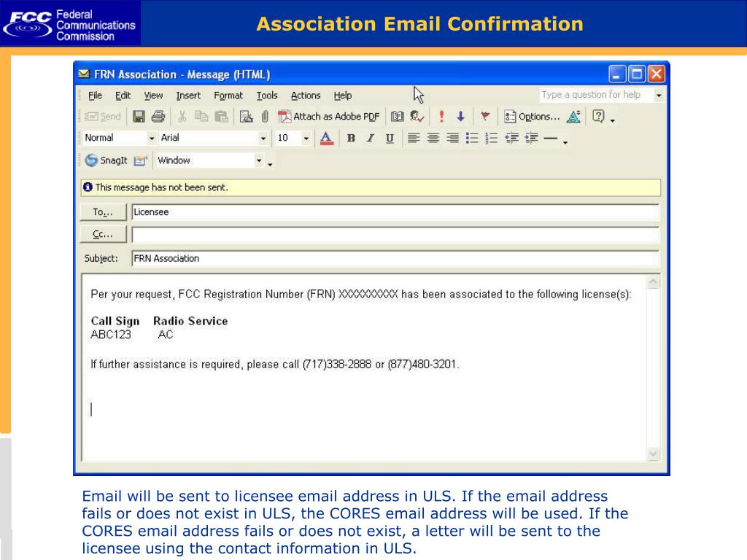Toggle Bold formatting
747x560 pixels.
351,138
